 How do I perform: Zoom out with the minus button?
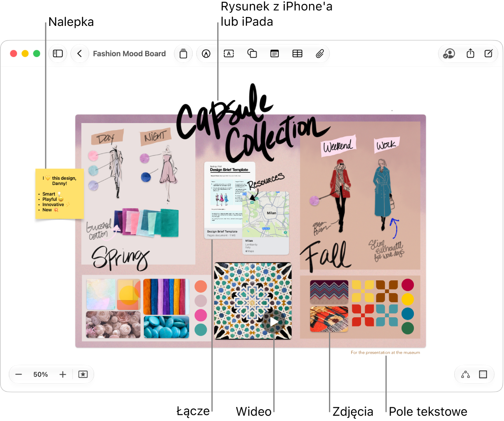click(18, 374)
